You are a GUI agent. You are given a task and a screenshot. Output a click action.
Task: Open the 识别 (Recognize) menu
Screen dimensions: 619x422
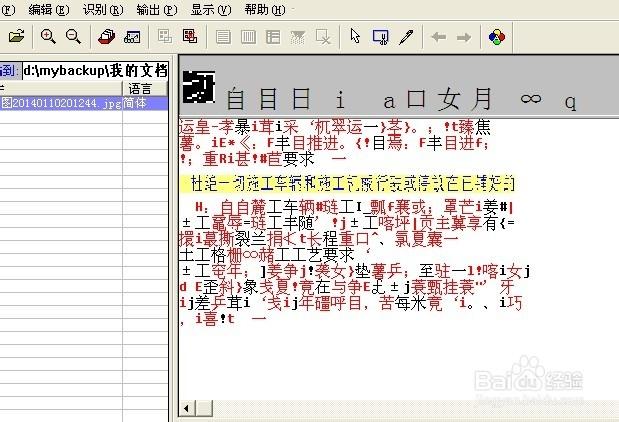point(102,10)
